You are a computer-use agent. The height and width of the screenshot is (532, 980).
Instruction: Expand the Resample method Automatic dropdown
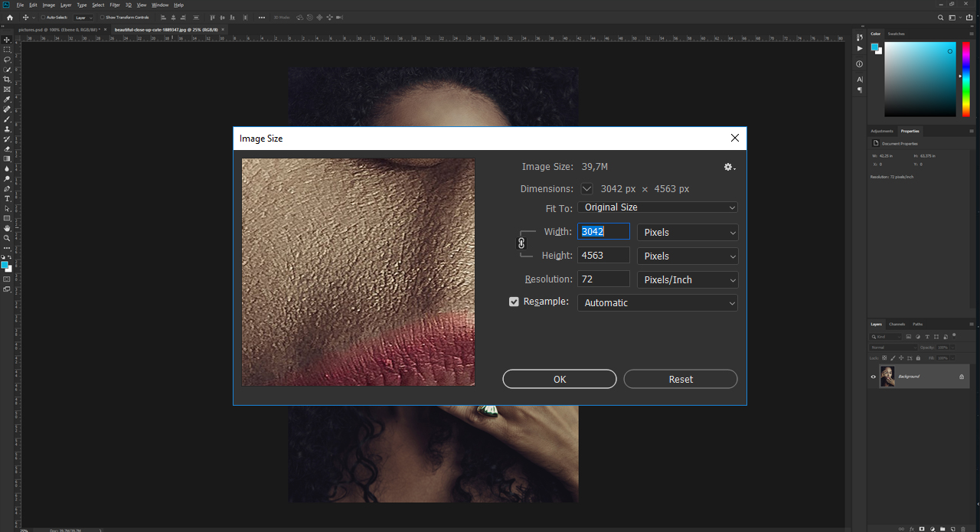click(x=657, y=303)
